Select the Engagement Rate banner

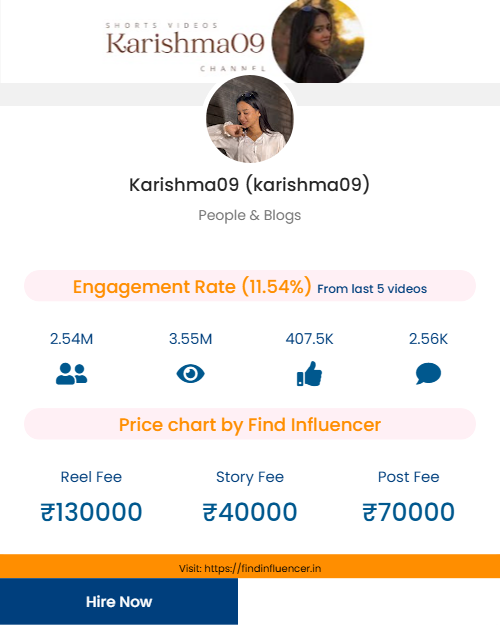click(x=250, y=286)
